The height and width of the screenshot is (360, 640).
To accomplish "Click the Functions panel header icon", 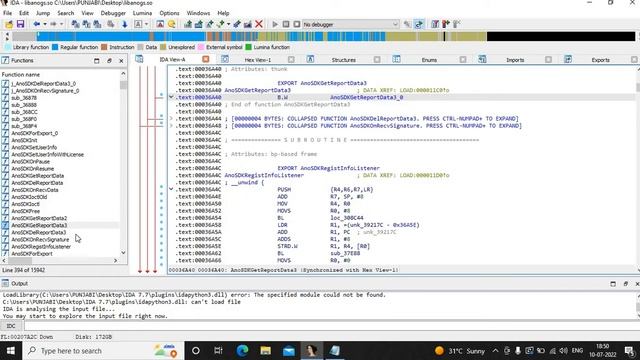I will coord(5,60).
